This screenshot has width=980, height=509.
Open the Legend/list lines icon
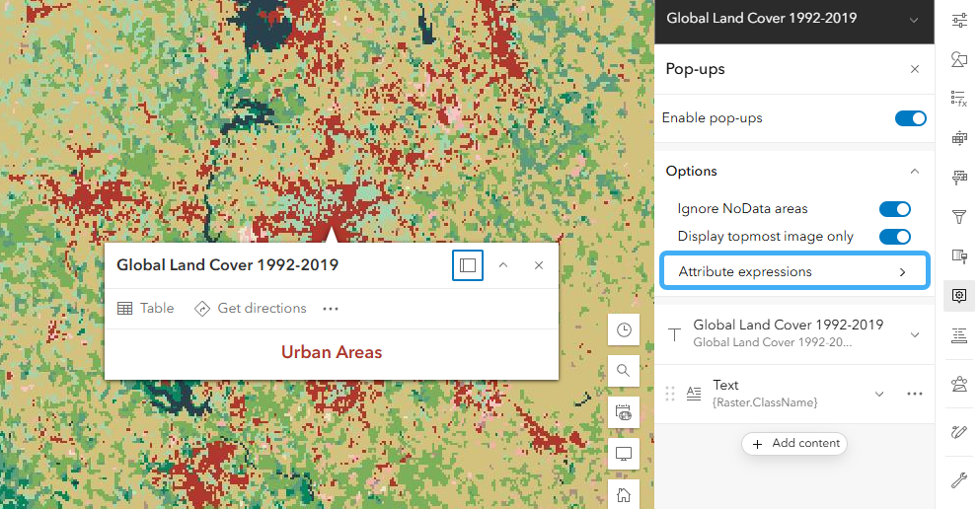959,336
